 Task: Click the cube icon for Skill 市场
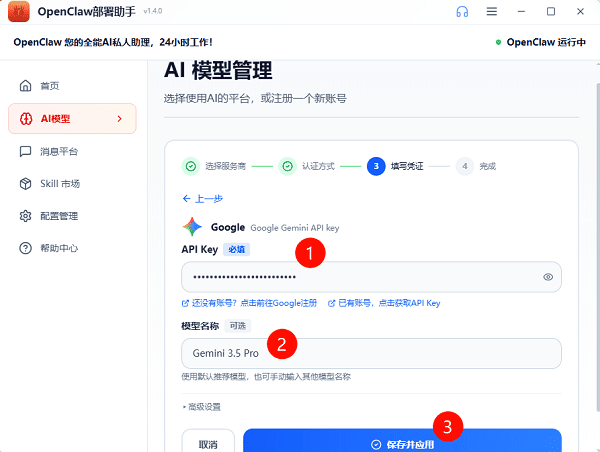click(25, 184)
